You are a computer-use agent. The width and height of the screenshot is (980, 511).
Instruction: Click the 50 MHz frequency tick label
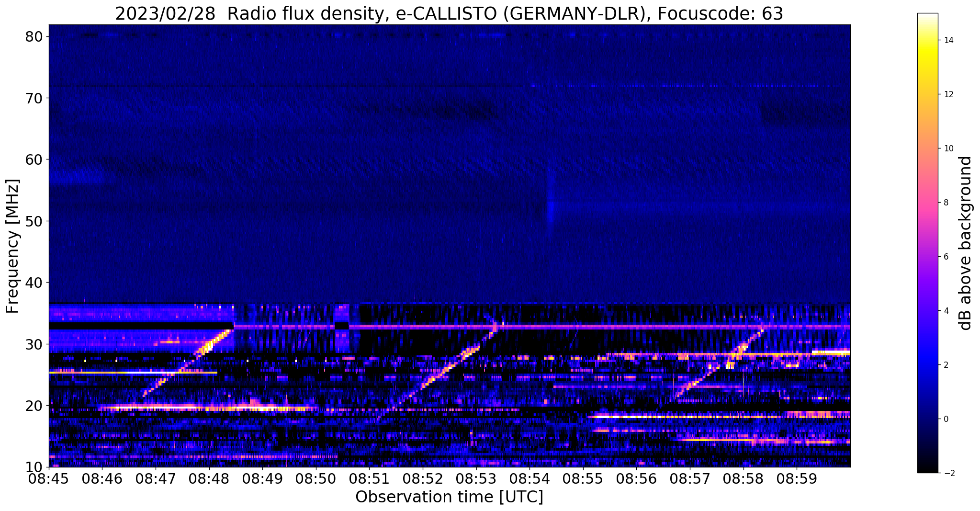(x=35, y=221)
